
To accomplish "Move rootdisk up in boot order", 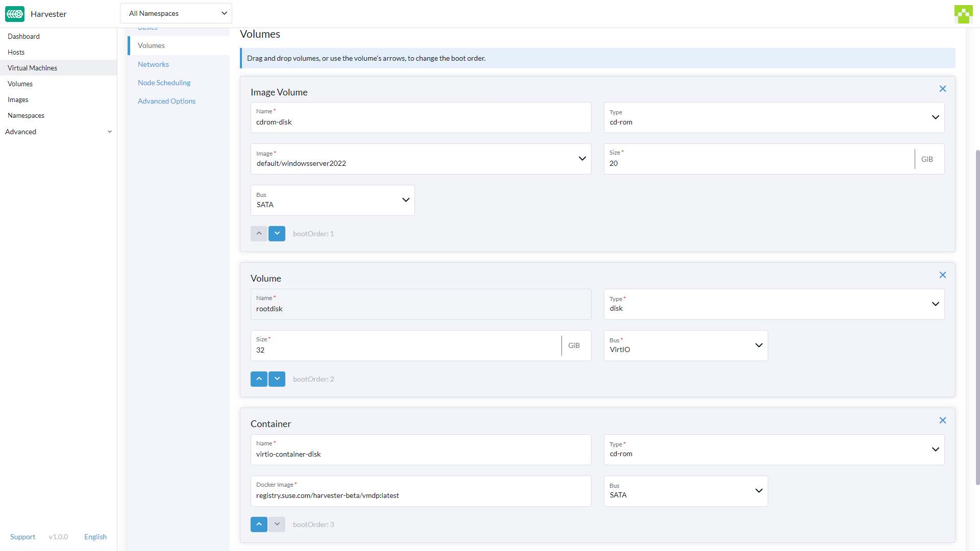I will point(259,379).
